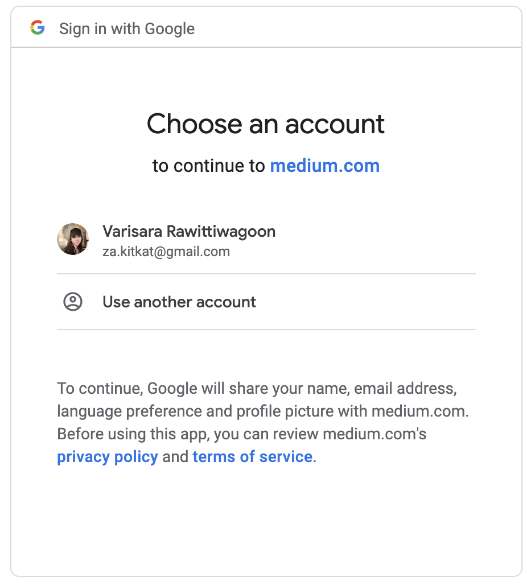
Task: Click the person icon for another account
Action: (x=73, y=301)
